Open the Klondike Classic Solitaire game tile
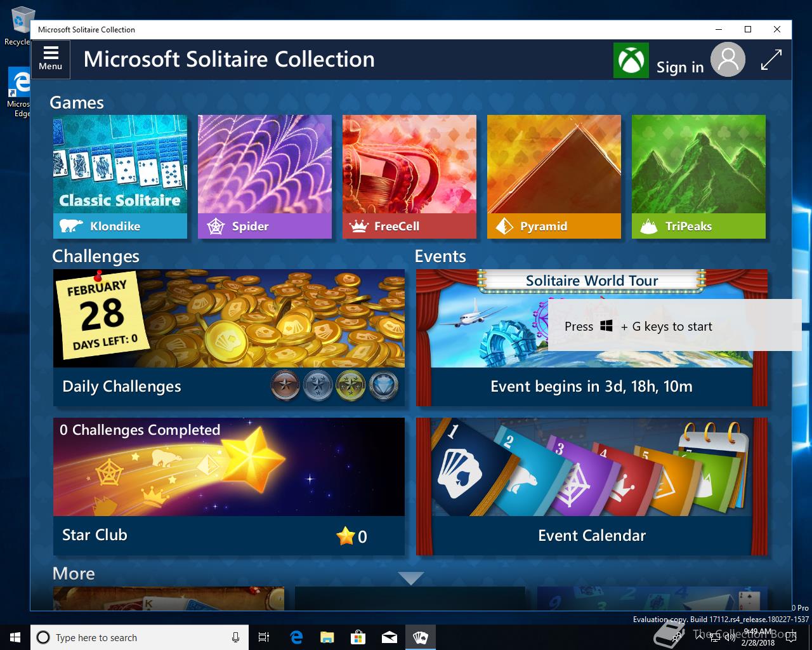Screen dimensions: 812x650 120,176
